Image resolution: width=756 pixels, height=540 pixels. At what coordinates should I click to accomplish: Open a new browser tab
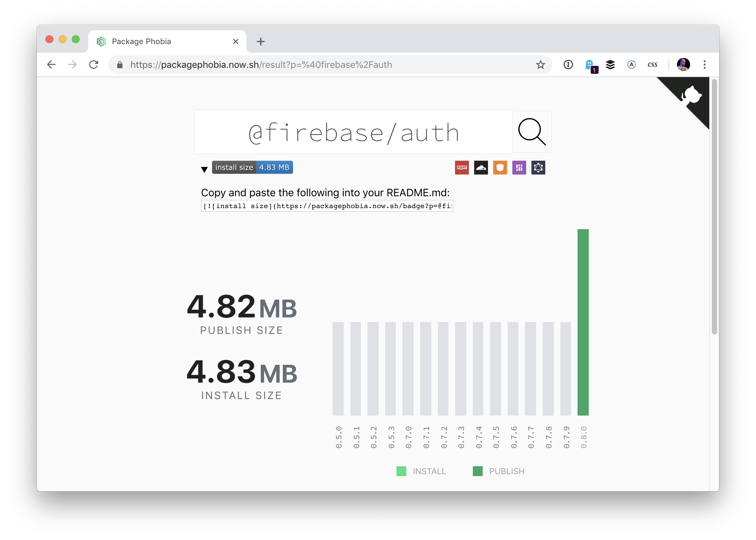(261, 41)
